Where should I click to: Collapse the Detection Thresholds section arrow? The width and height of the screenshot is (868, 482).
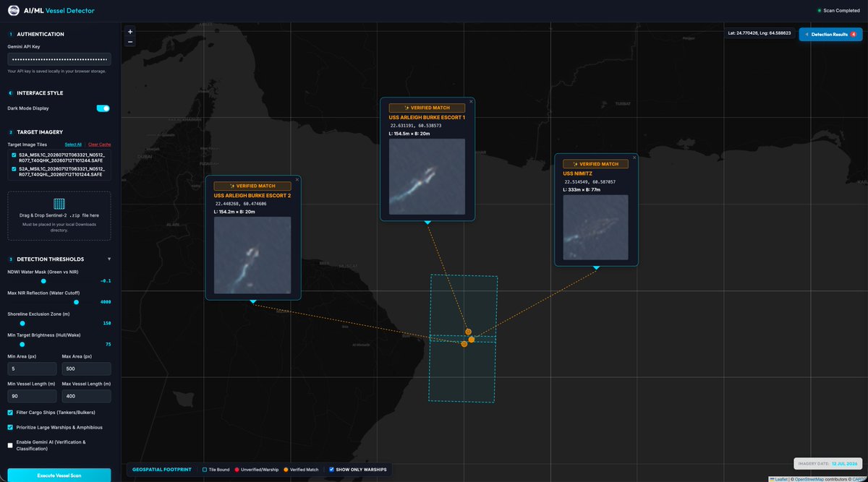click(109, 259)
